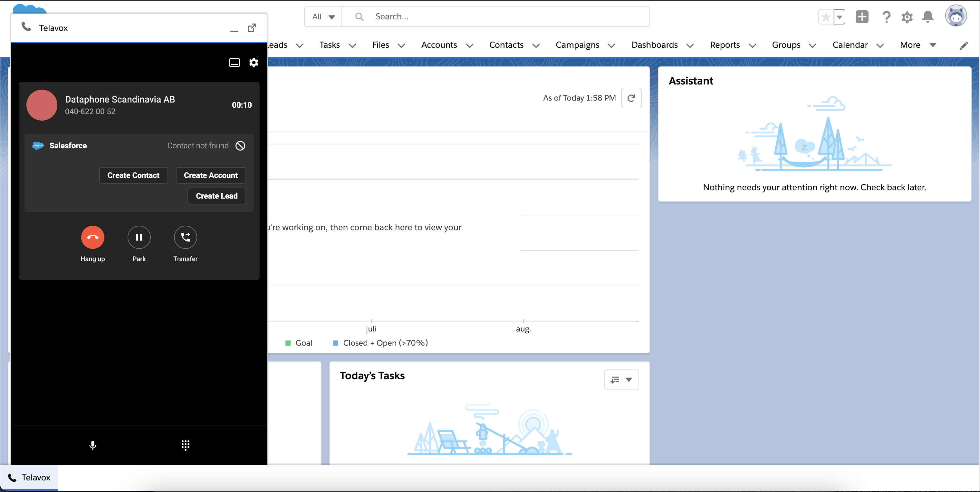Open the Telavox settings gear

coord(254,63)
